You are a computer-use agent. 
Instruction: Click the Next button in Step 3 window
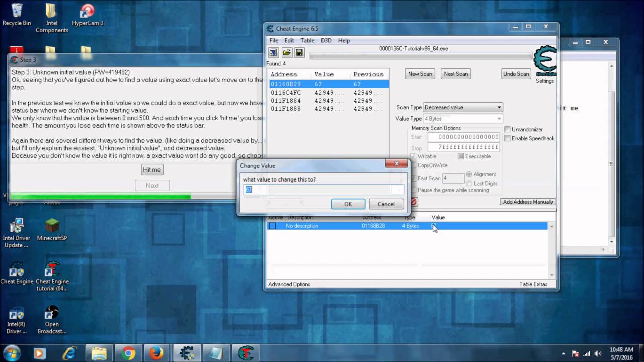pyautogui.click(x=152, y=186)
